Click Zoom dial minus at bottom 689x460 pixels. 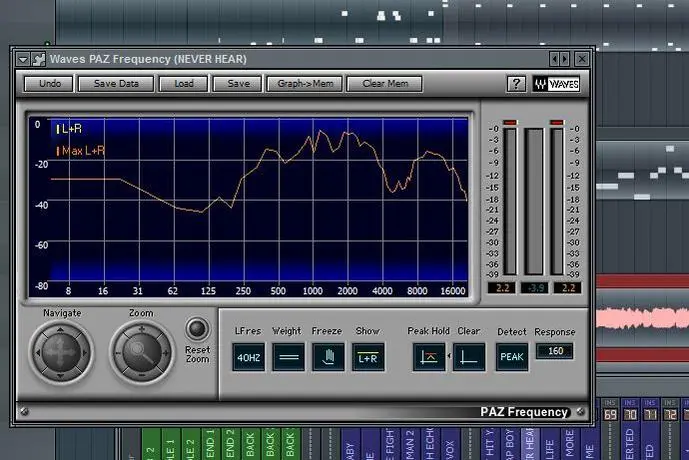[x=141, y=376]
